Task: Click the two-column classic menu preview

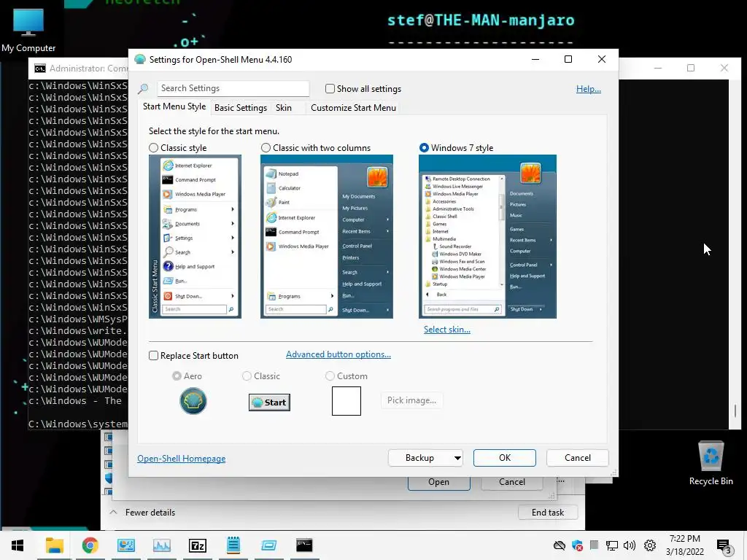Action: [x=327, y=237]
